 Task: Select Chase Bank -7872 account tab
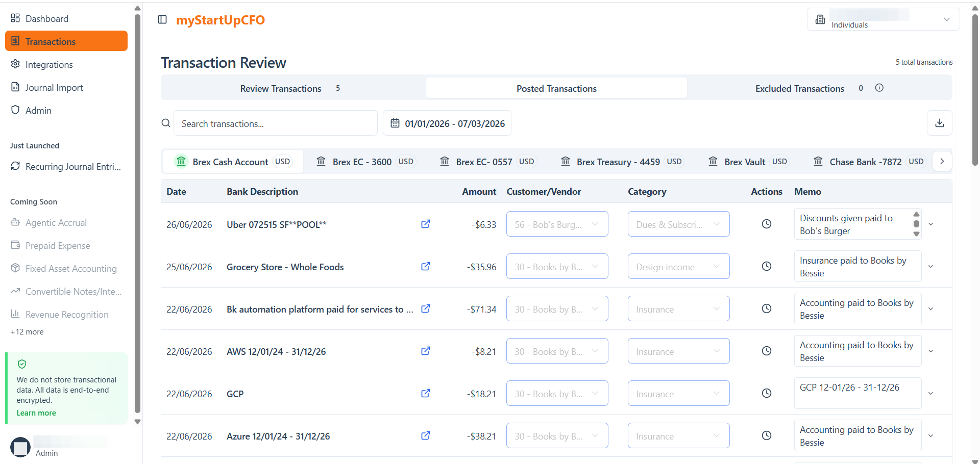tap(869, 162)
